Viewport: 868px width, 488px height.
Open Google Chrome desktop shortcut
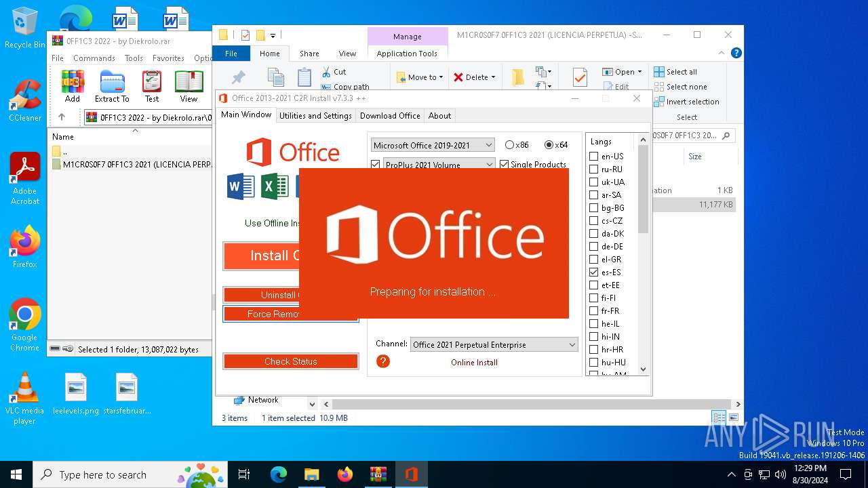(25, 325)
